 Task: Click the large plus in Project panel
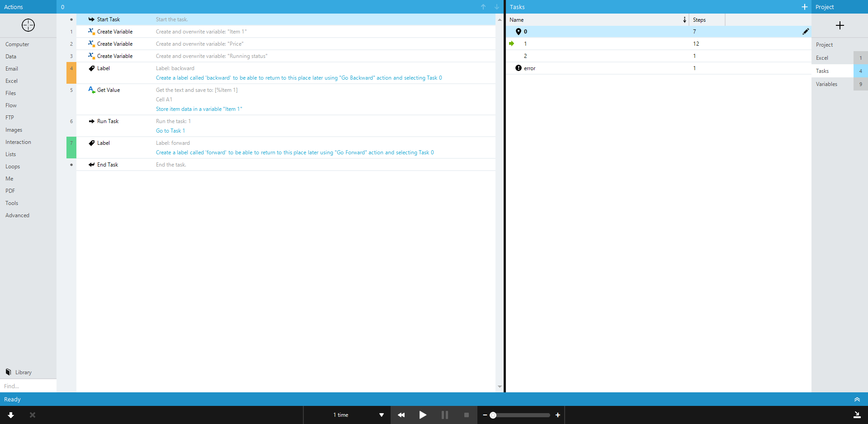(840, 25)
